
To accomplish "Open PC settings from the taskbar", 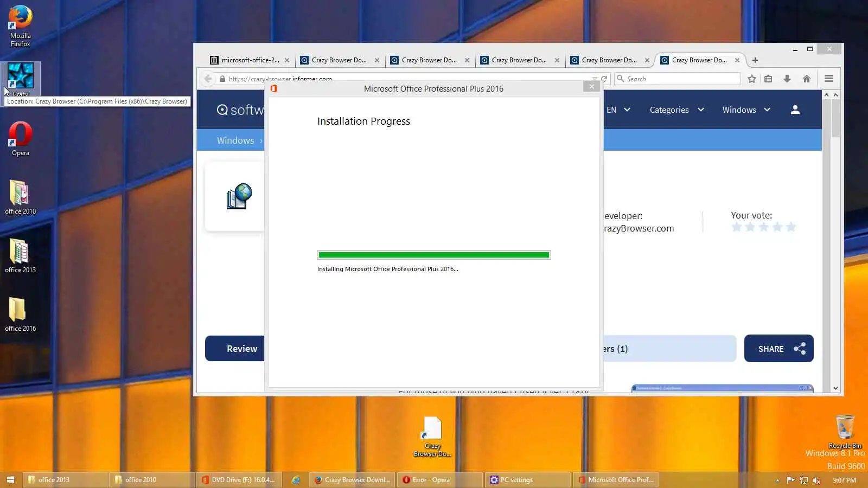I will (527, 480).
